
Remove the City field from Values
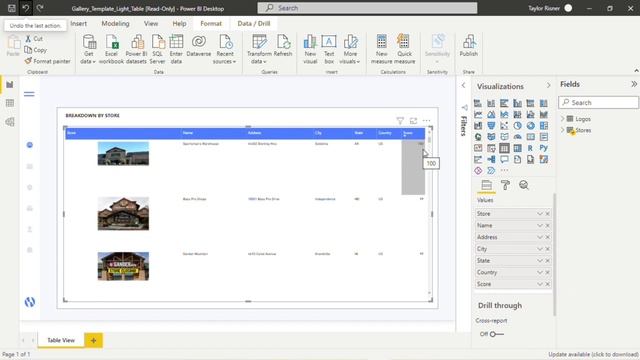tap(547, 249)
